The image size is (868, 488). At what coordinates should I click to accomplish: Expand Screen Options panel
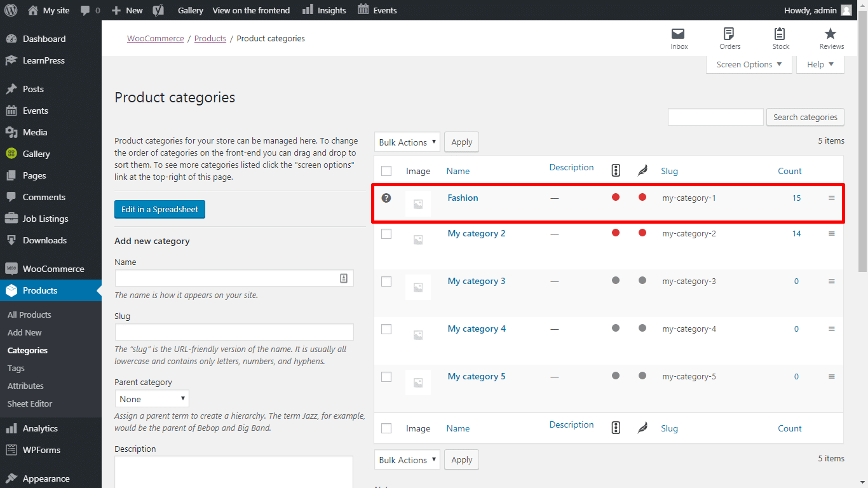pyautogui.click(x=749, y=64)
